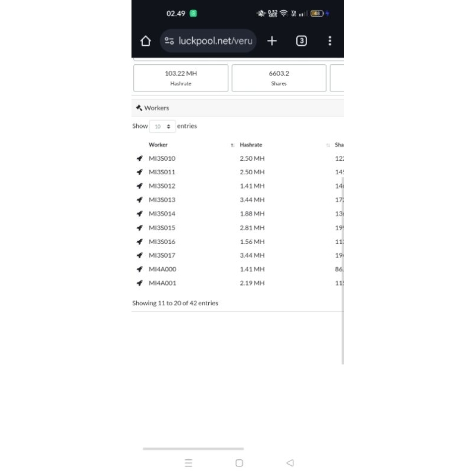The height and width of the screenshot is (476, 476).
Task: Tap the Android recent apps menu button
Action: coord(188,463)
